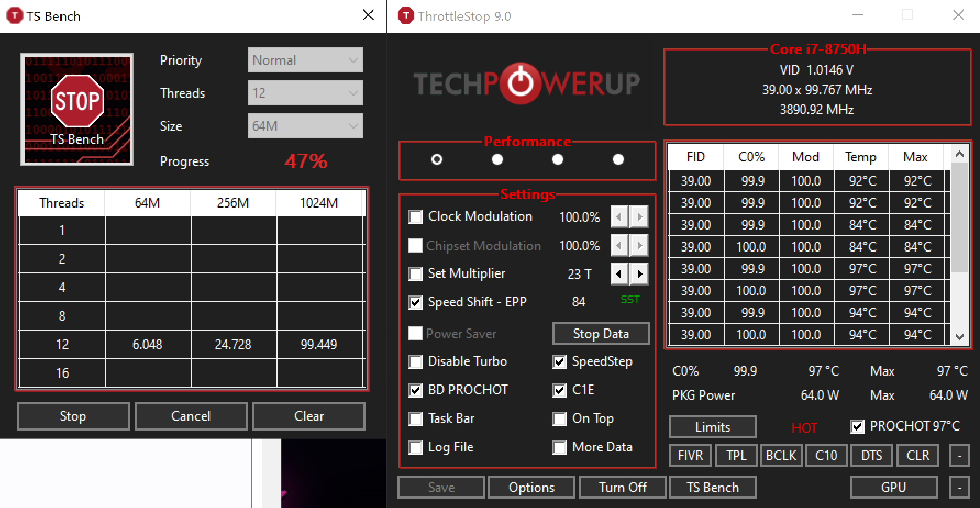Click the C10 button
Viewport: 980px width, 508px height.
click(x=826, y=455)
